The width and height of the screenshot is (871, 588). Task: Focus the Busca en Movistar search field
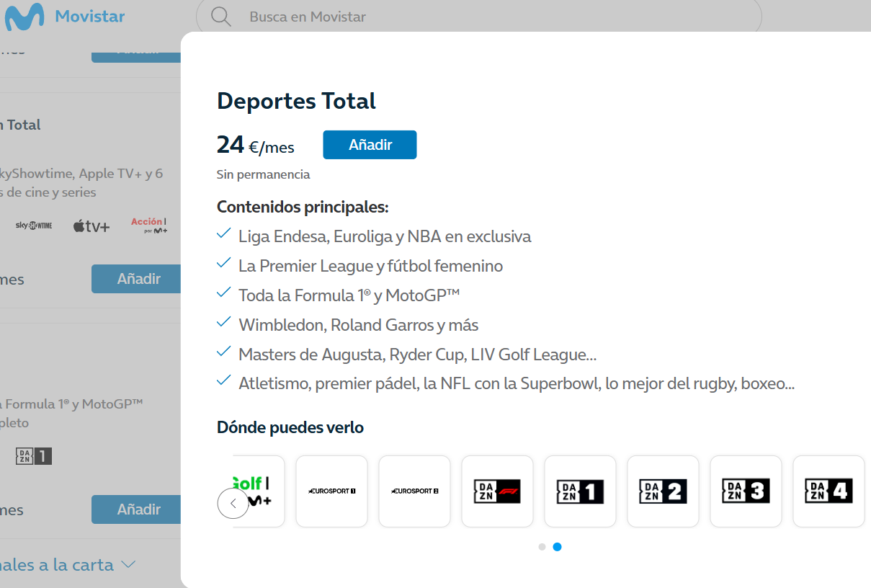[x=478, y=17]
